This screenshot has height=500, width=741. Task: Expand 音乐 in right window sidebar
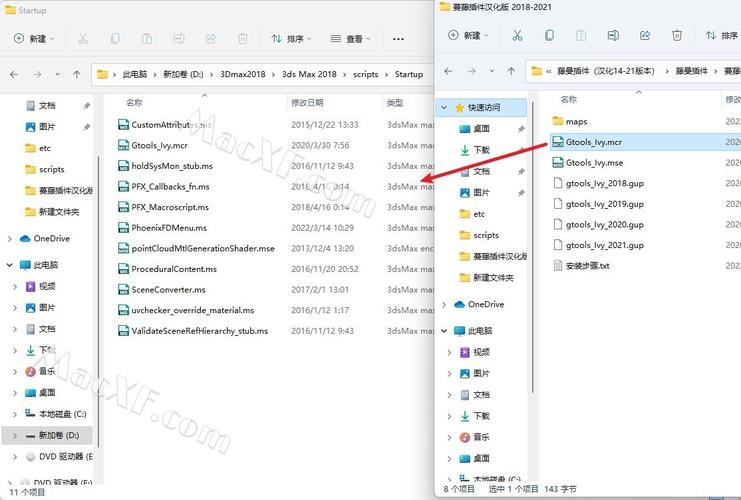(449, 437)
